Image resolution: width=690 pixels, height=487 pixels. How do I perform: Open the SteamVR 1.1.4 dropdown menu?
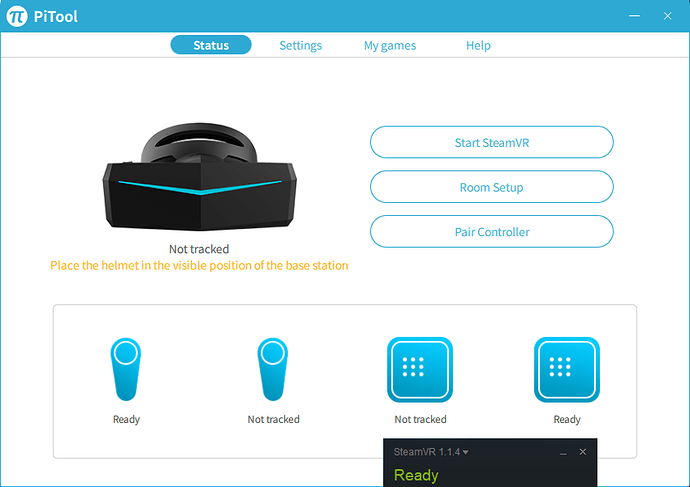pos(431,452)
